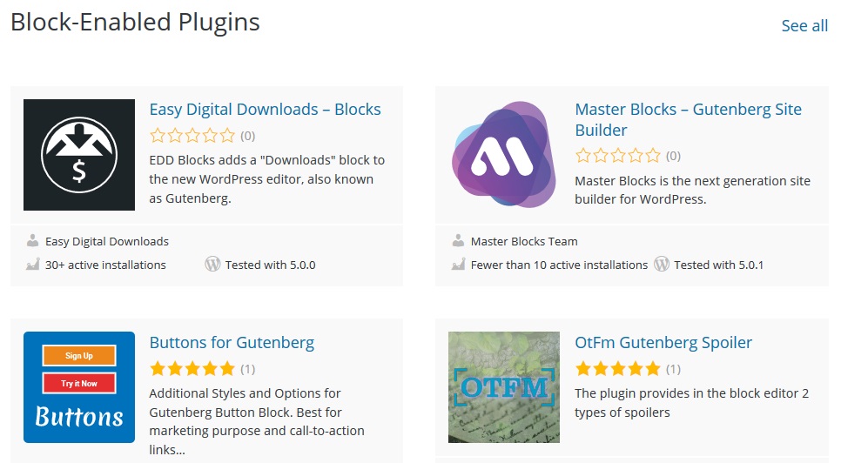Click the chart icon next to 30+ active installations
Screen dimensions: 868x463
point(33,265)
